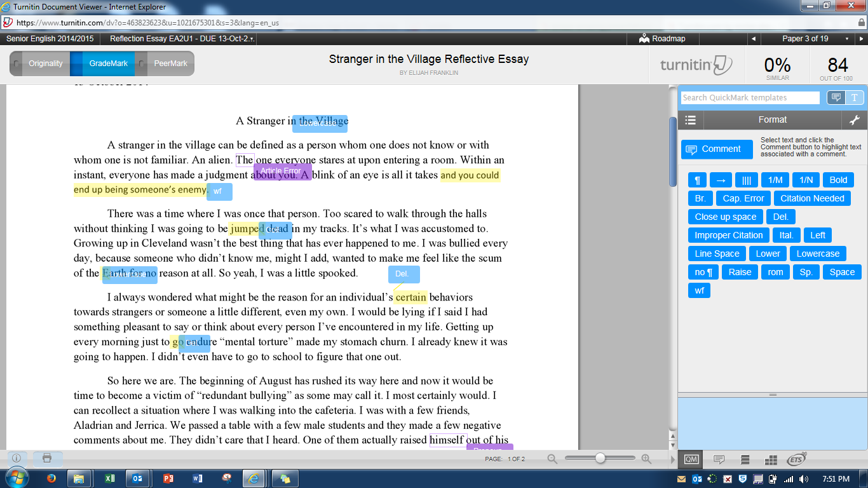Screen dimensions: 868x488
Task: Click the blue Comment button
Action: tap(716, 149)
